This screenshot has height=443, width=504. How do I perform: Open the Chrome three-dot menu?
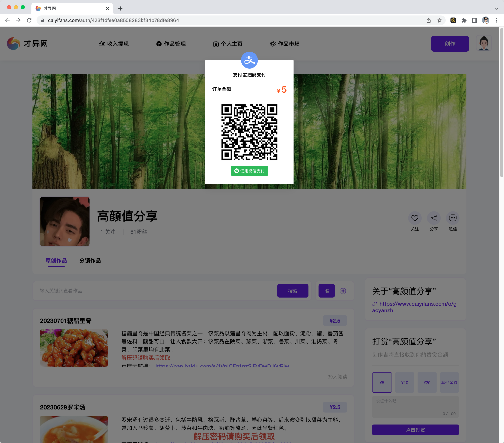tap(496, 20)
